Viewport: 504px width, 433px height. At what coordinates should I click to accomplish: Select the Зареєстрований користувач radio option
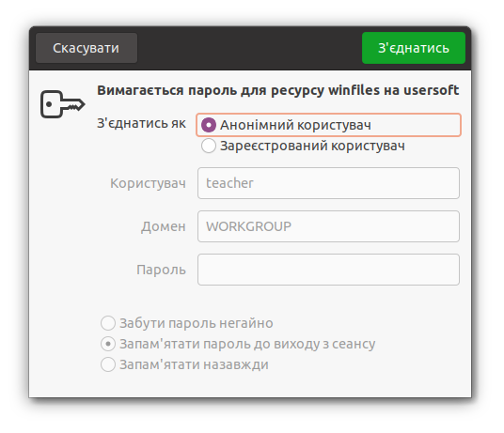pos(303,146)
